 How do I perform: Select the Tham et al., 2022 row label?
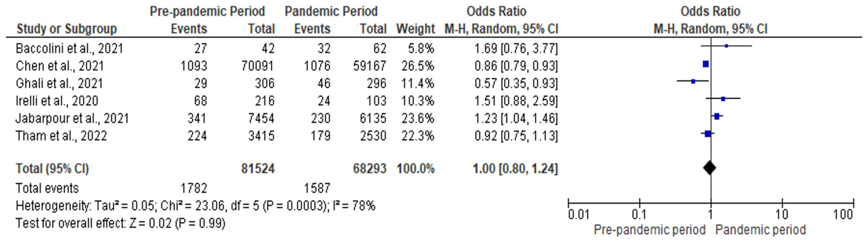(x=61, y=136)
